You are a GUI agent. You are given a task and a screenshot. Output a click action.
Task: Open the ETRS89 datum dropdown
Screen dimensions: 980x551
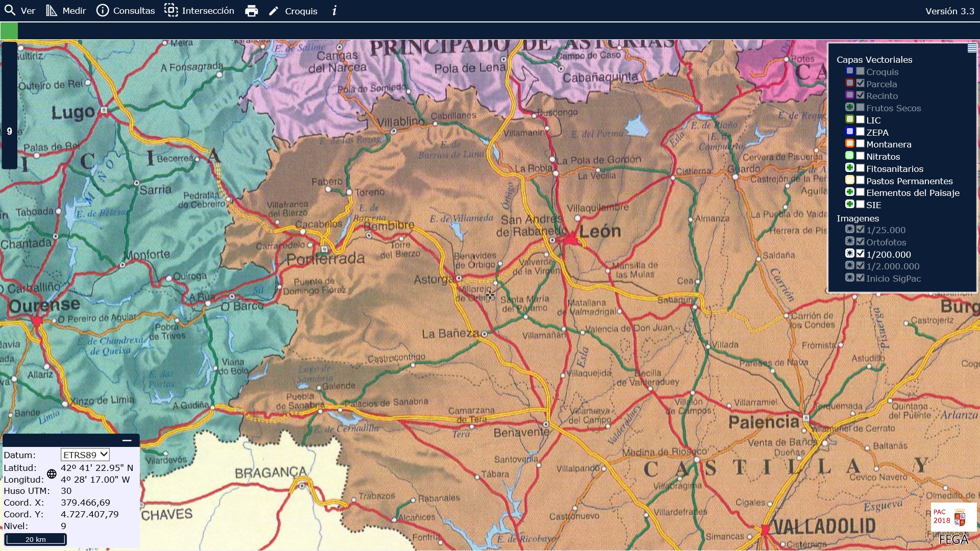85,455
